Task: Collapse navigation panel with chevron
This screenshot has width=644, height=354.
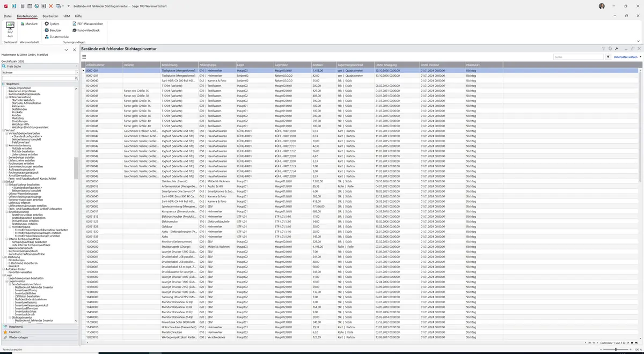Action: coord(67,50)
